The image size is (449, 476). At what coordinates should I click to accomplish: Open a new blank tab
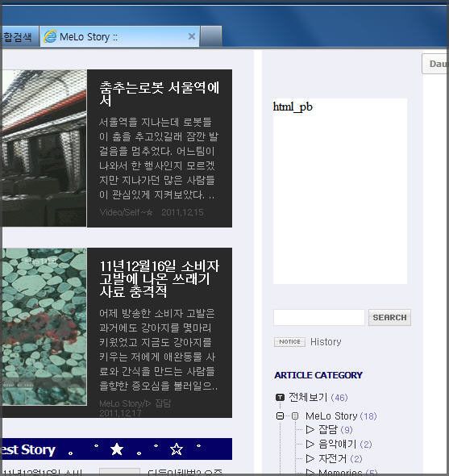point(211,36)
